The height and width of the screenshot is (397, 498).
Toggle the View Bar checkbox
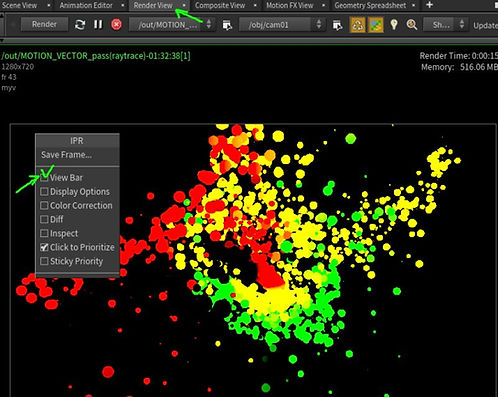(44, 178)
